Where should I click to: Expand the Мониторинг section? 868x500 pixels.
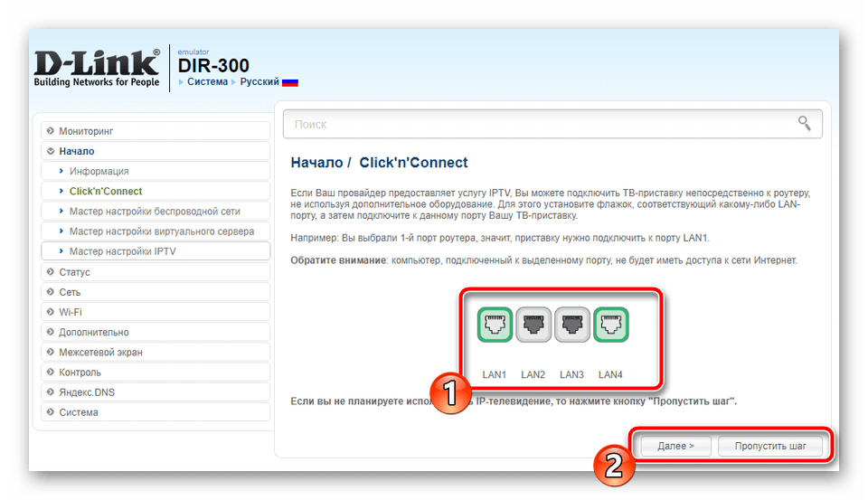pos(156,131)
